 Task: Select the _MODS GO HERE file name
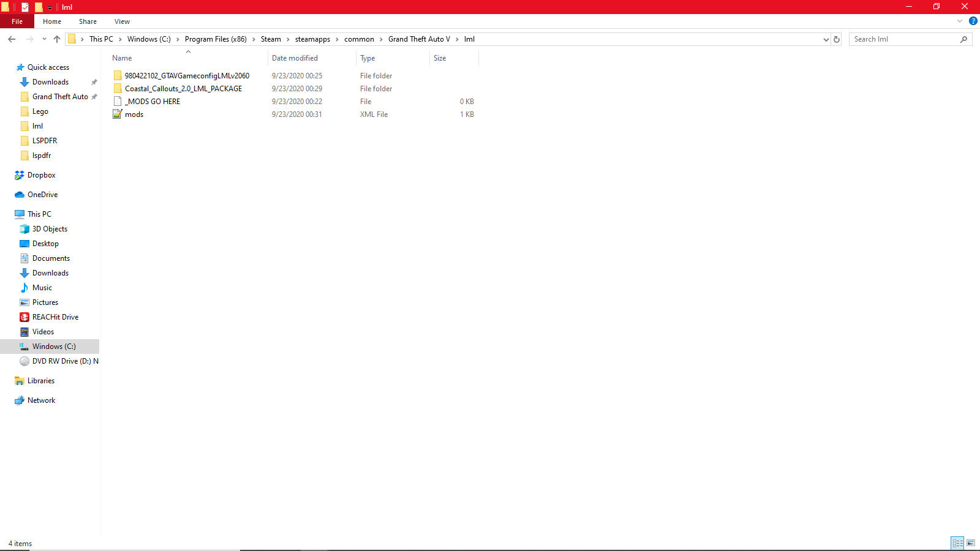(153, 102)
